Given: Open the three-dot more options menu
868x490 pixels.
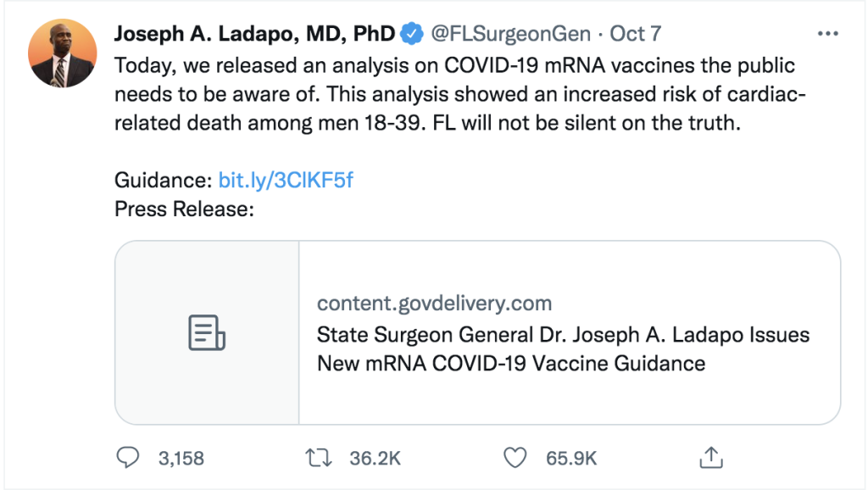Looking at the screenshot, I should pos(827,34).
